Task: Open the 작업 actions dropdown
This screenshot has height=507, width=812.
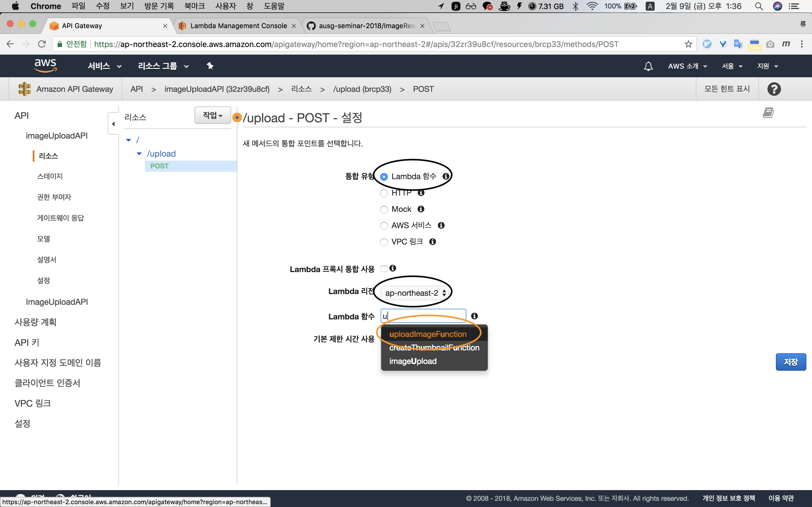Action: (212, 115)
